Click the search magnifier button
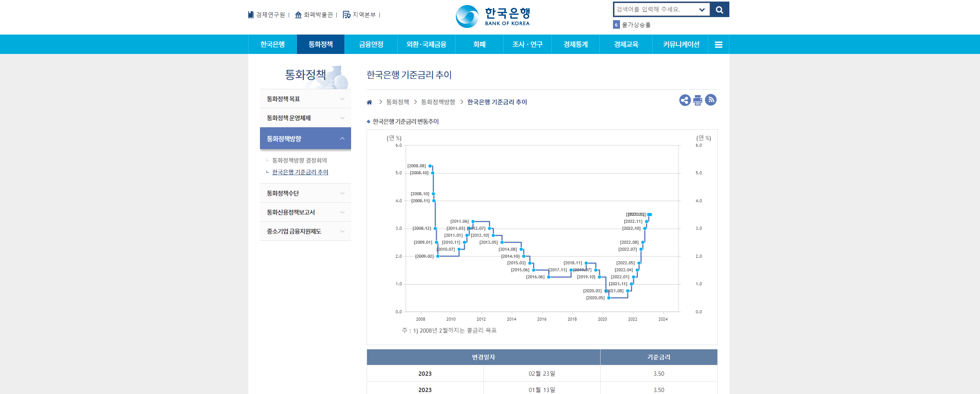 click(720, 10)
